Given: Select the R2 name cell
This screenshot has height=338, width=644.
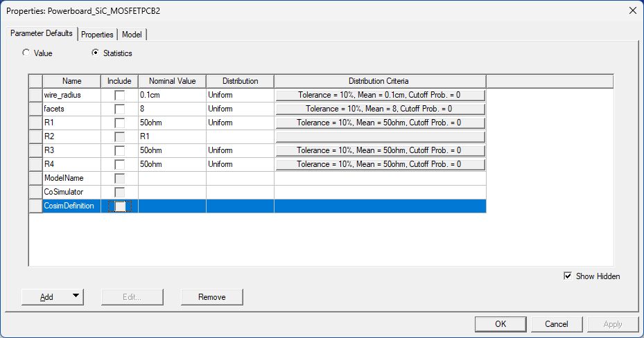Looking at the screenshot, I should point(72,137).
